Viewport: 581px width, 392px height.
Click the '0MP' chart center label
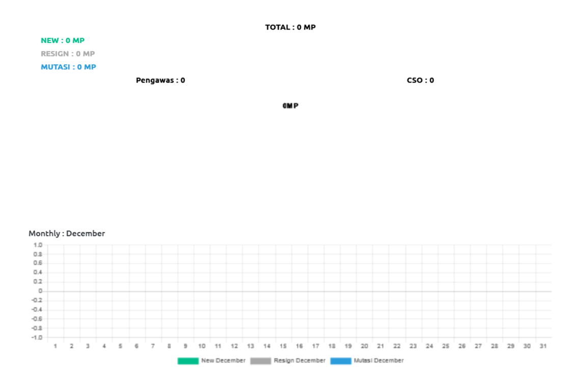coord(290,106)
